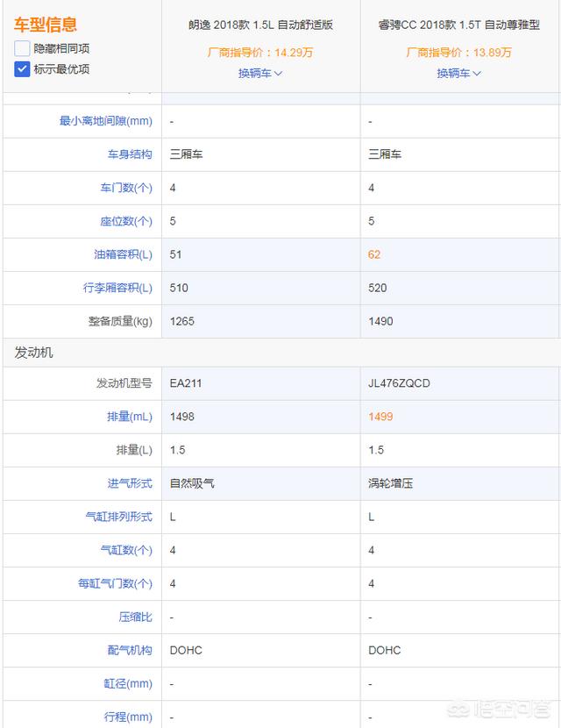Screen dimensions: 561x728
Task: Click the 车型信息 heading
Action: pyautogui.click(x=45, y=25)
